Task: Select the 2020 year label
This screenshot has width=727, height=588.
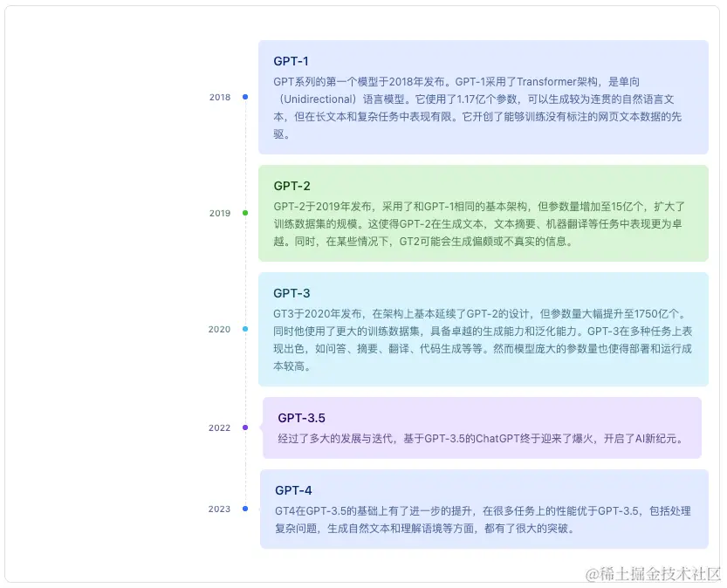Action: coord(219,330)
